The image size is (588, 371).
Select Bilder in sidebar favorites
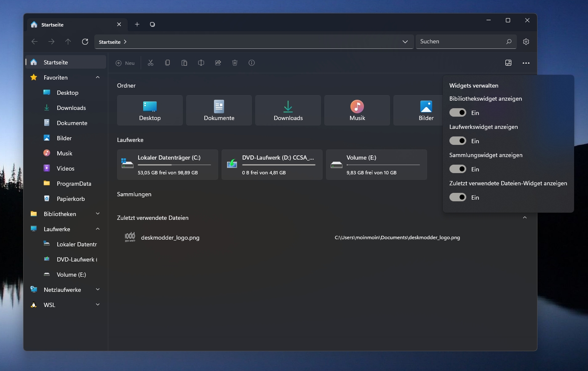pos(66,138)
